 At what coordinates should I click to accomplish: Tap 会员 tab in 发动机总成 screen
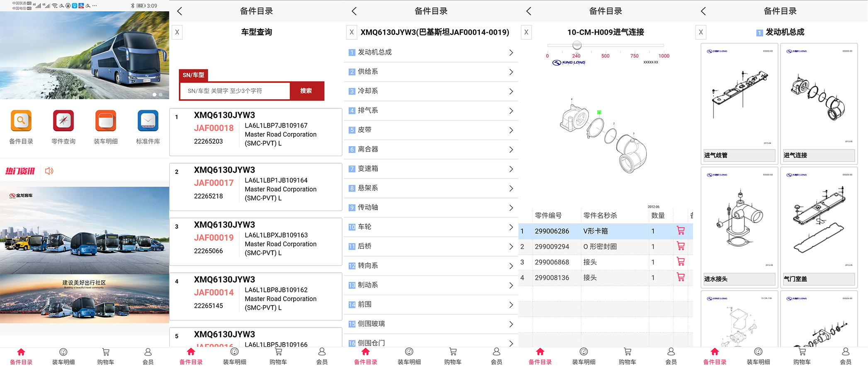[846, 357]
